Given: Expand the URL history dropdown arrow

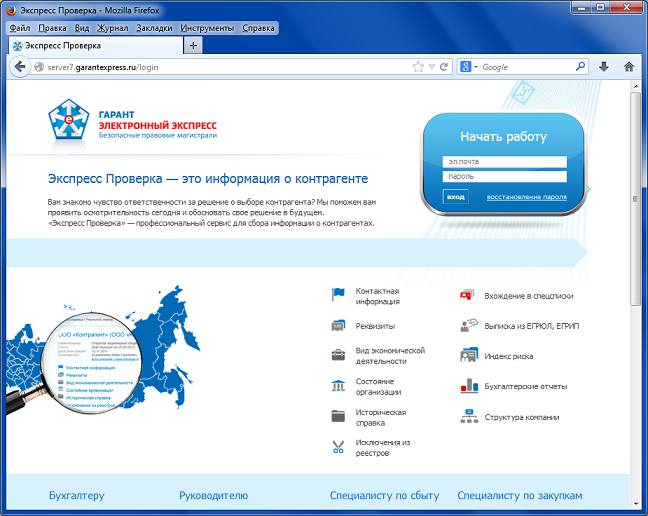Looking at the screenshot, I should pyautogui.click(x=432, y=67).
